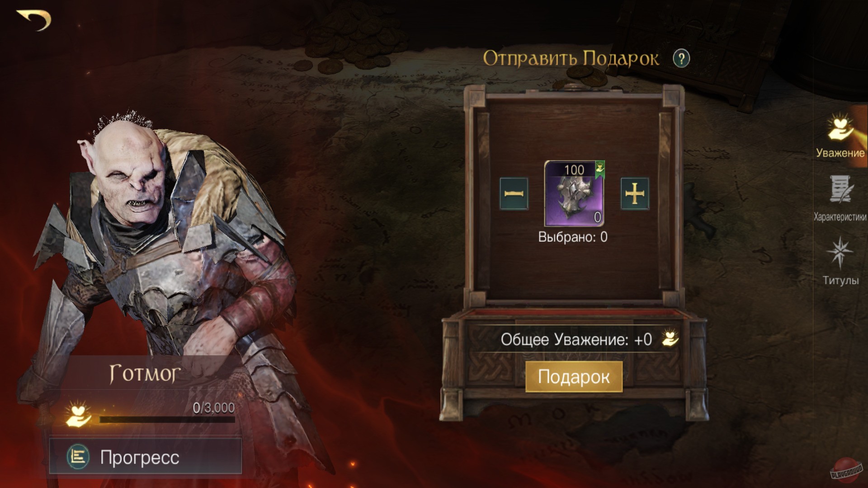The height and width of the screenshot is (488, 868).
Task: Open help next to Отправить Подарок
Action: [681, 59]
